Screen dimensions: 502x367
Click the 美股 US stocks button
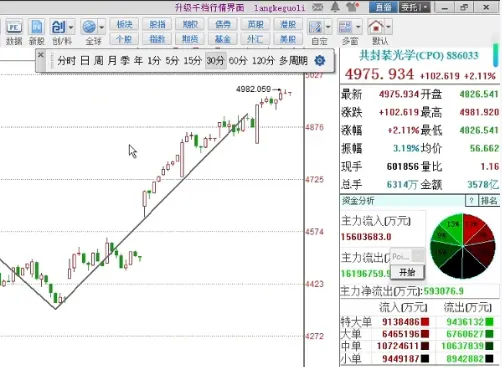click(288, 39)
